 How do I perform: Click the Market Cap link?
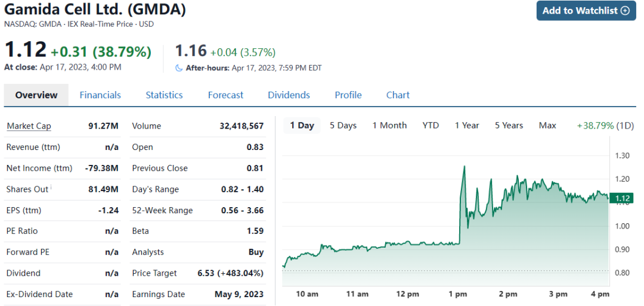point(29,126)
